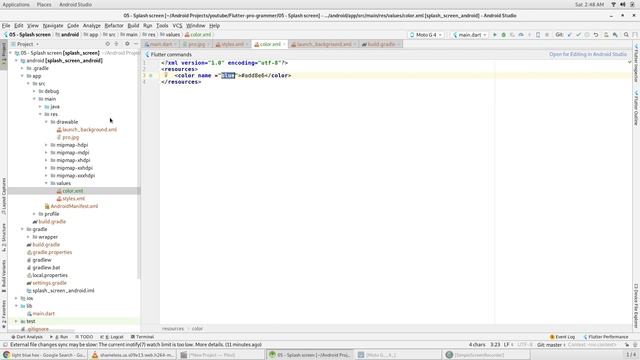The height and width of the screenshot is (360, 640).
Task: Switch to the build.gradle editor tab
Action: coord(380,44)
